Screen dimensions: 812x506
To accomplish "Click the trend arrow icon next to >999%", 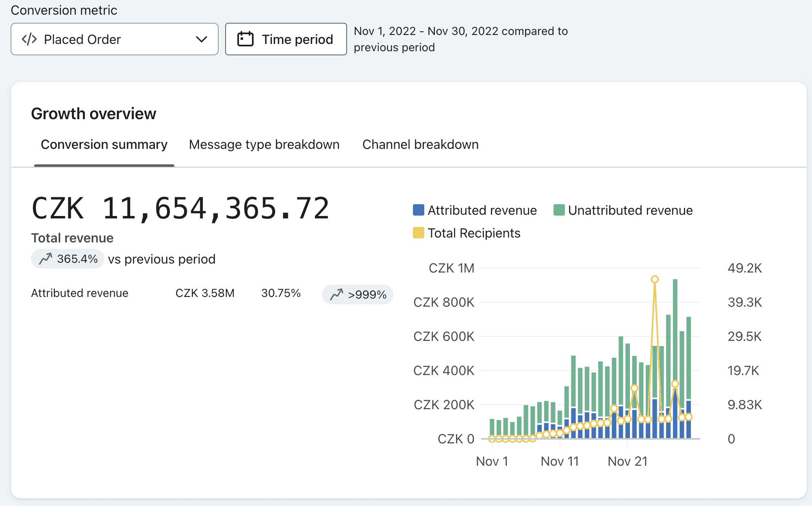I will click(x=337, y=294).
